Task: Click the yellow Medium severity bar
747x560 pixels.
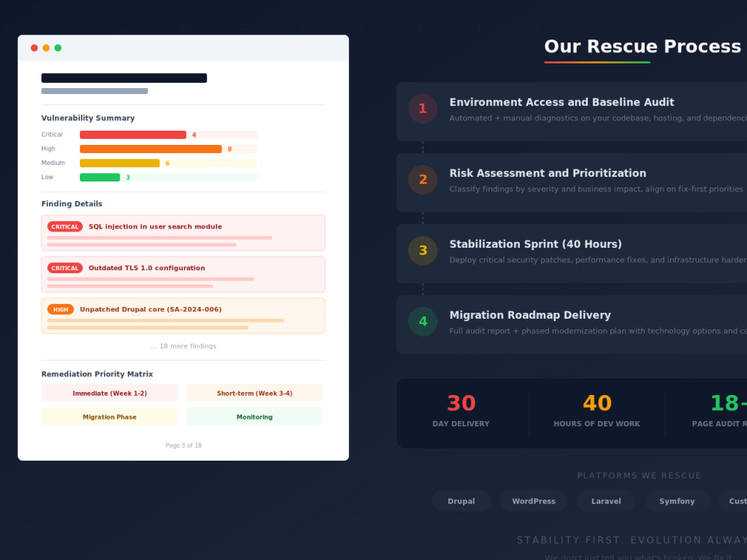Action: click(120, 164)
